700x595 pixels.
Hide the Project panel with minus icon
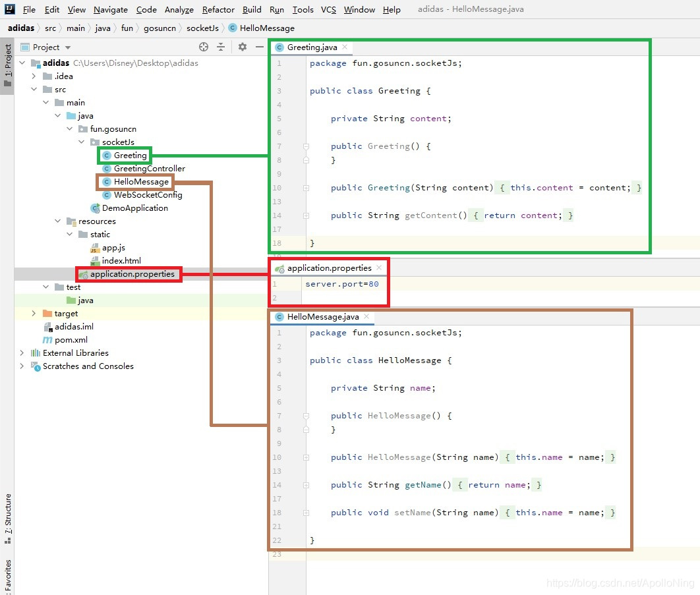tap(260, 47)
